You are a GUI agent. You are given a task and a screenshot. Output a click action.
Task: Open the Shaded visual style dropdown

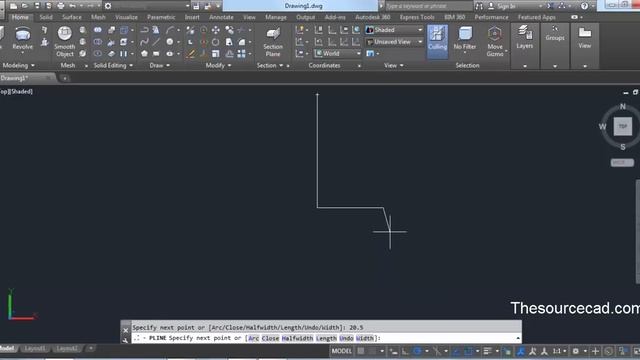pos(394,30)
